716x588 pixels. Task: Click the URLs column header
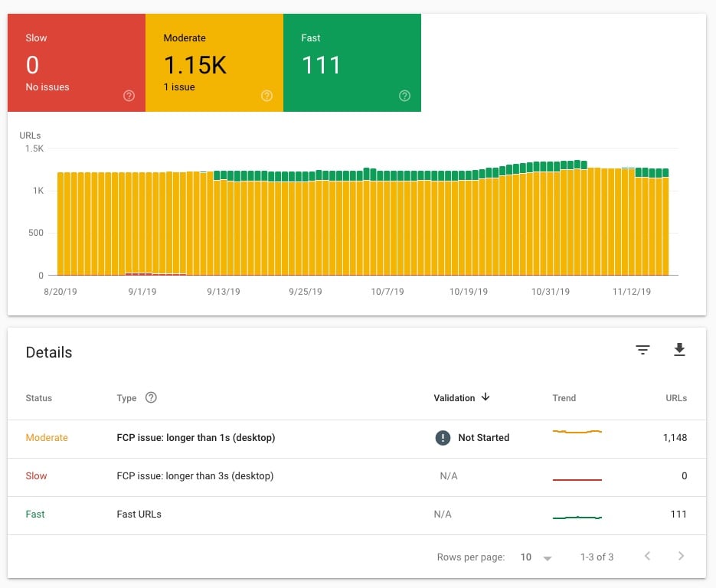(676, 398)
